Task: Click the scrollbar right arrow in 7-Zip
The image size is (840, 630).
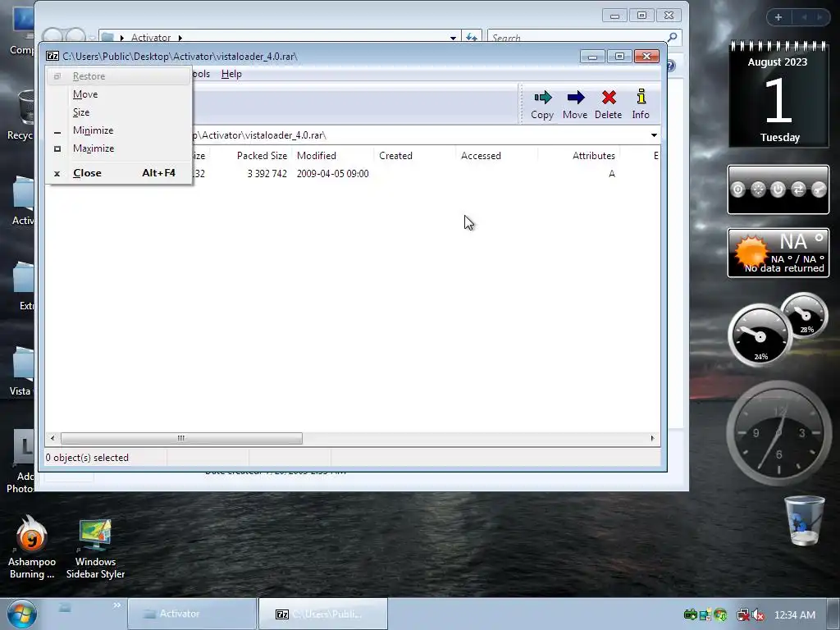Action: click(x=652, y=438)
